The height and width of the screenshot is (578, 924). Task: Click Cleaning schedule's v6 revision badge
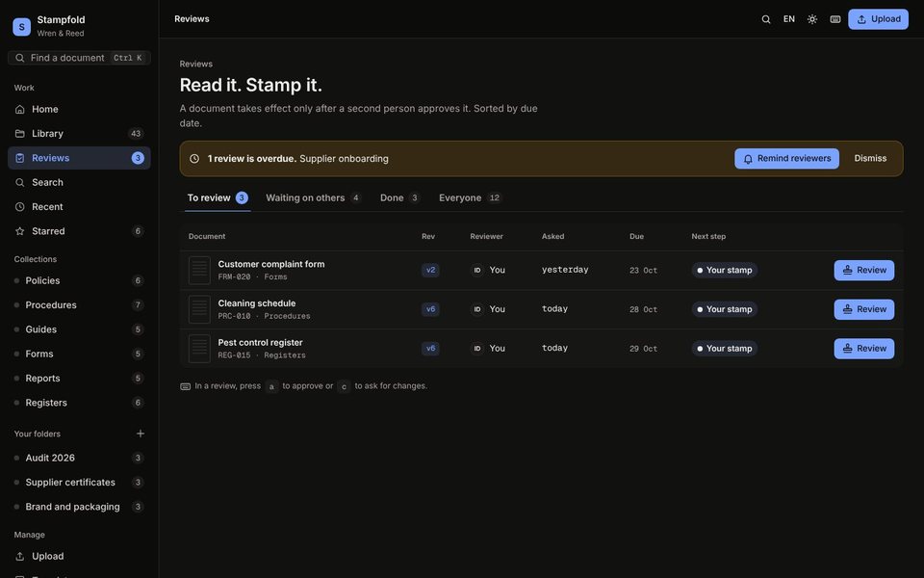[430, 309]
